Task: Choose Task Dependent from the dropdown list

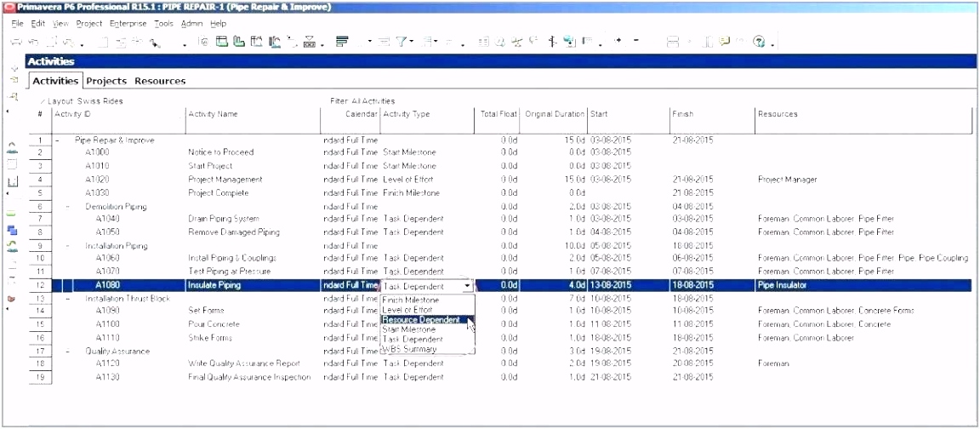Action: pyautogui.click(x=428, y=339)
